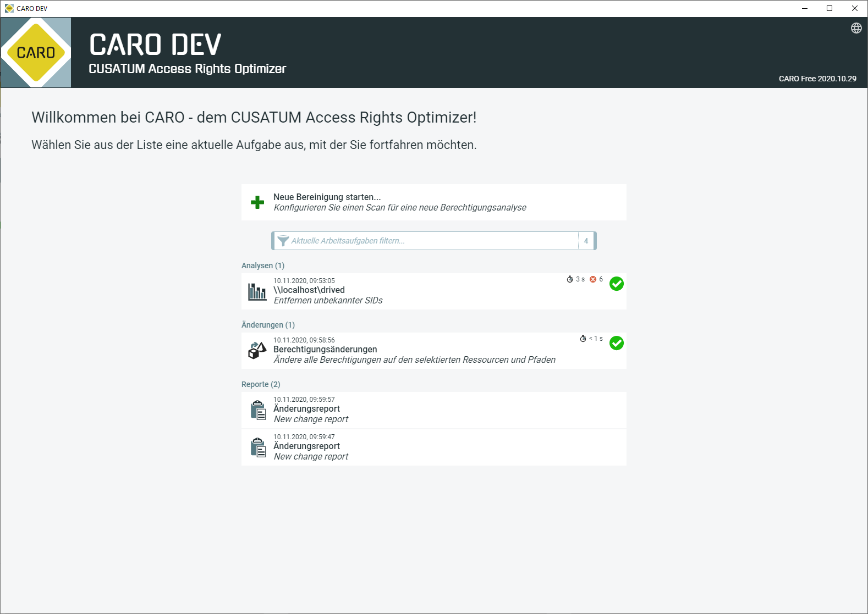Click the Analysen (1) section header
This screenshot has width=868, height=614.
[x=263, y=265]
